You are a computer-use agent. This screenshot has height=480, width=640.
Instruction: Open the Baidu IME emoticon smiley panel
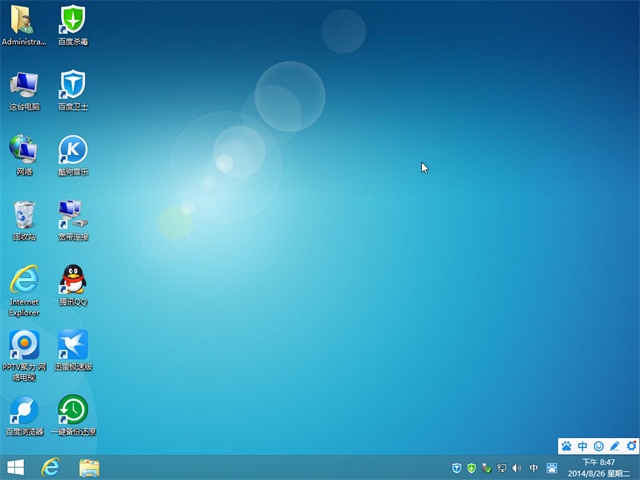[599, 446]
